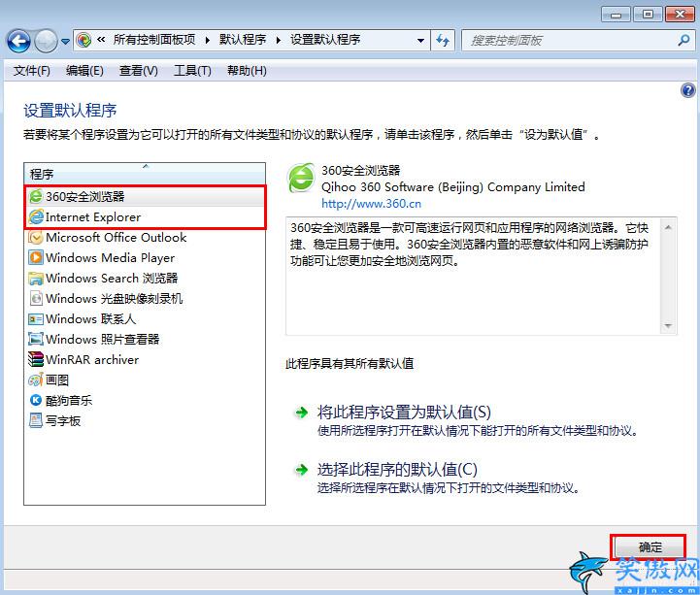
Task: Select WinRAR archiver in list
Action: click(145, 360)
